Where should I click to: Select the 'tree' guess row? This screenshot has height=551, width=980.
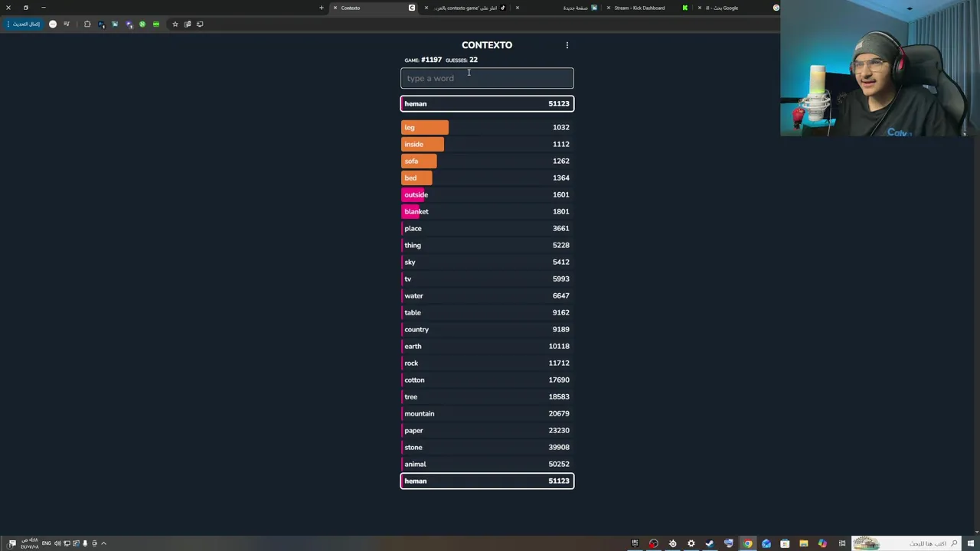click(487, 396)
